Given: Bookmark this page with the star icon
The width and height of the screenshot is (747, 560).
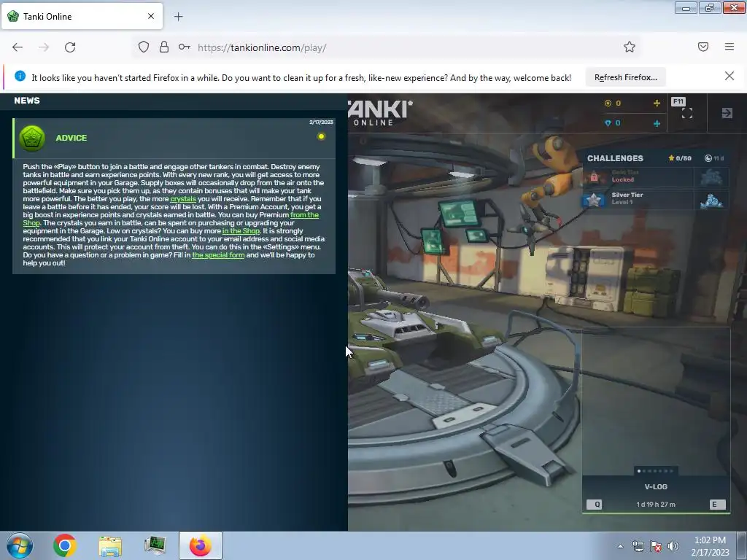Looking at the screenshot, I should 630,47.
